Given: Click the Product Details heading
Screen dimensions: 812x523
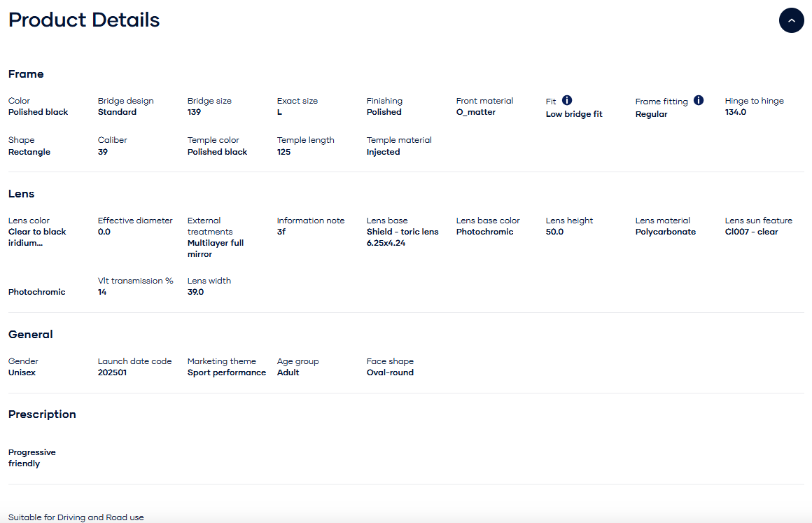Looking at the screenshot, I should coord(84,20).
